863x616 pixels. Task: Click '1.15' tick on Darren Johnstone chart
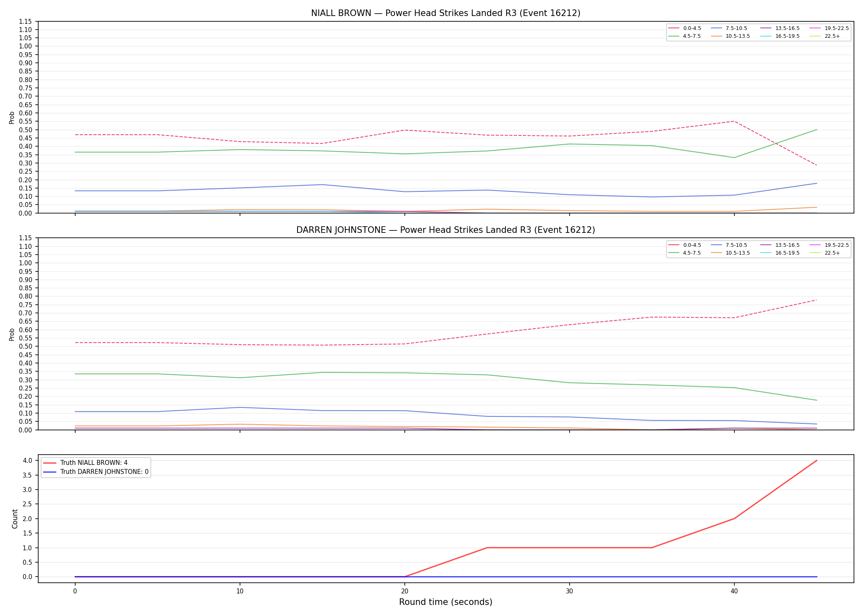[26, 238]
